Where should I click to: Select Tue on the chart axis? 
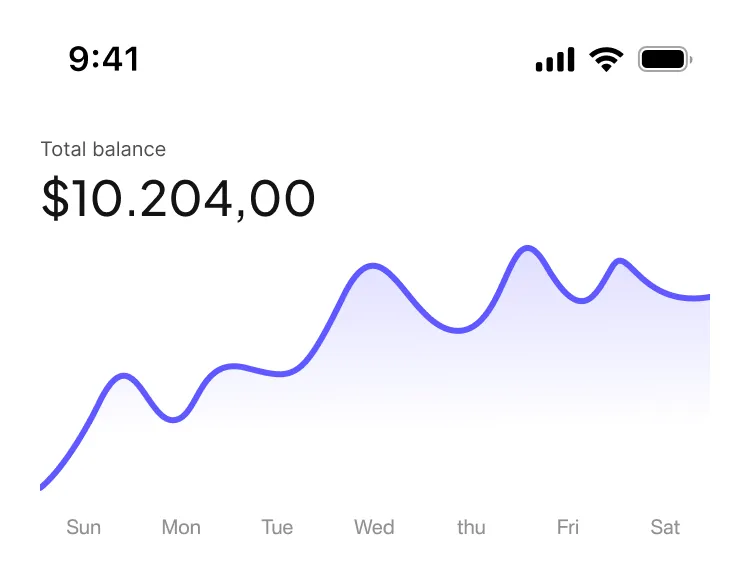277,527
